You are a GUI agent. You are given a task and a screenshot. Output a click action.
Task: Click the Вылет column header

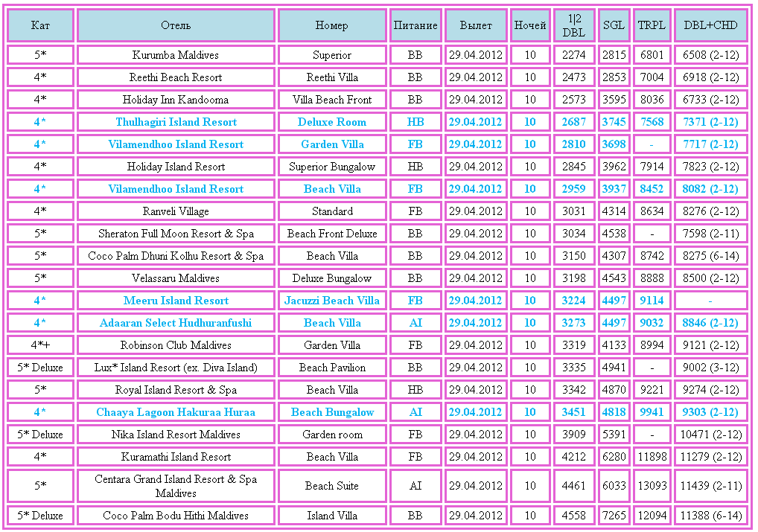(476, 25)
